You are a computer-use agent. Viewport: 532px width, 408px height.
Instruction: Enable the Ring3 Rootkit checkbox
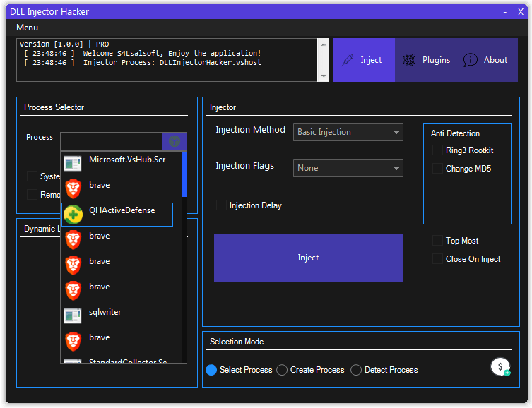coord(437,150)
